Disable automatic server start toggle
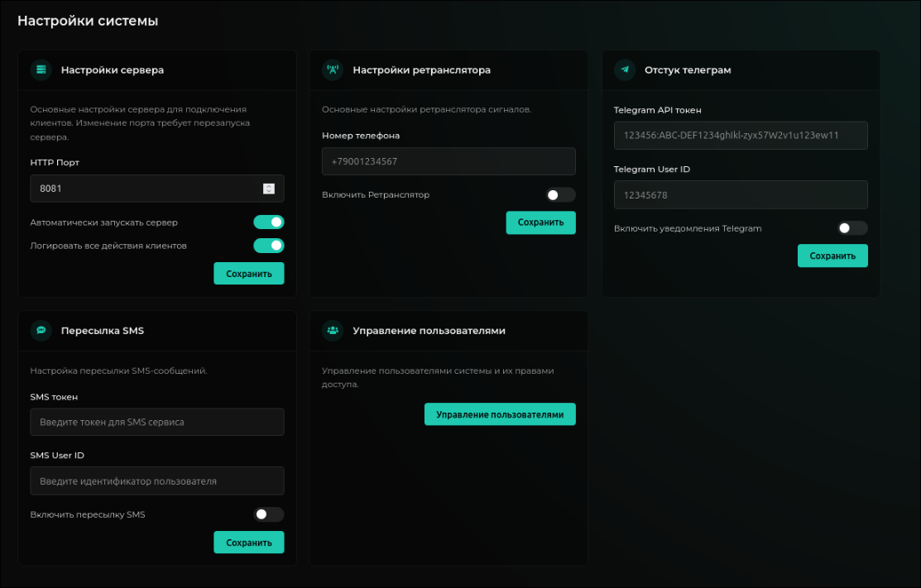Viewport: 921px width, 588px height. coord(269,222)
